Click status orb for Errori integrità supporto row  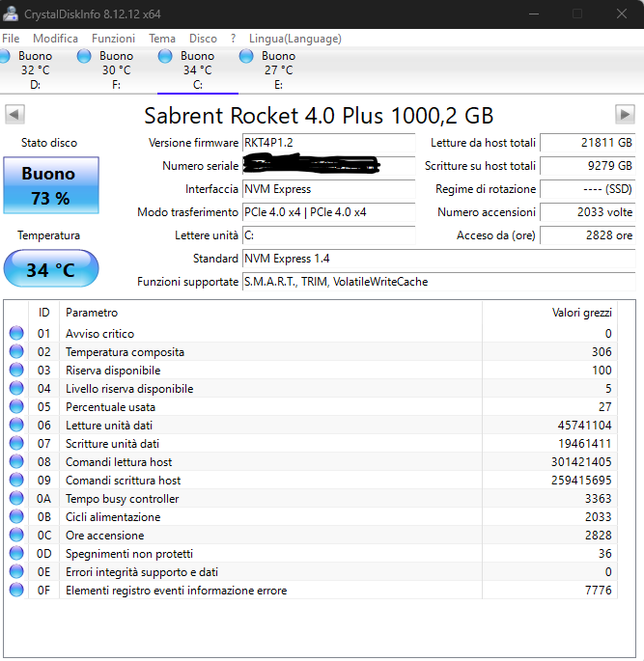[x=16, y=571]
